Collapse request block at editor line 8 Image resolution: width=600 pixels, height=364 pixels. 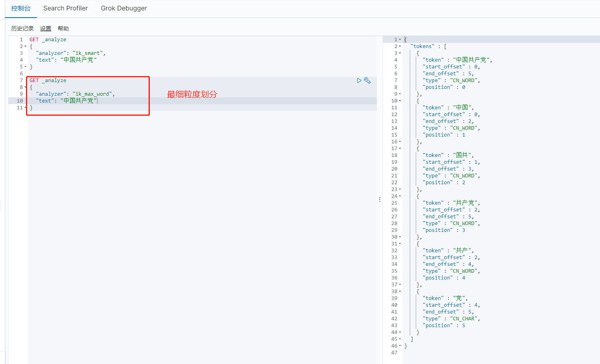click(x=26, y=87)
